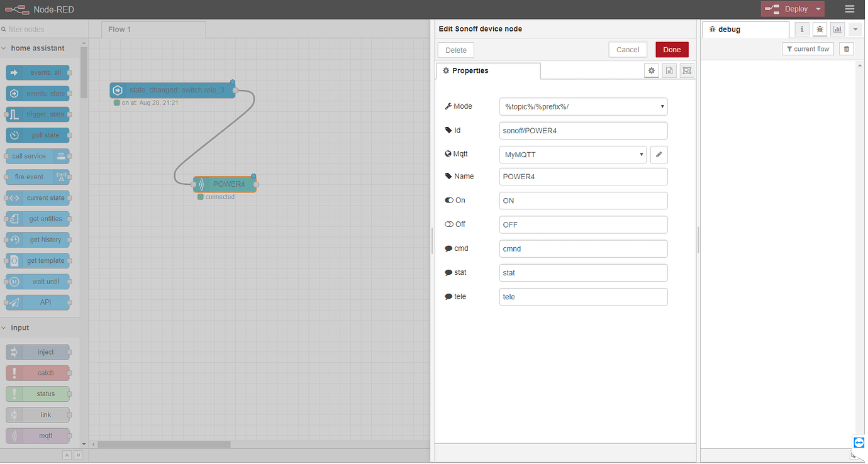
Task: Open the Mqtt broker MyMQTT dropdown
Action: (573, 154)
